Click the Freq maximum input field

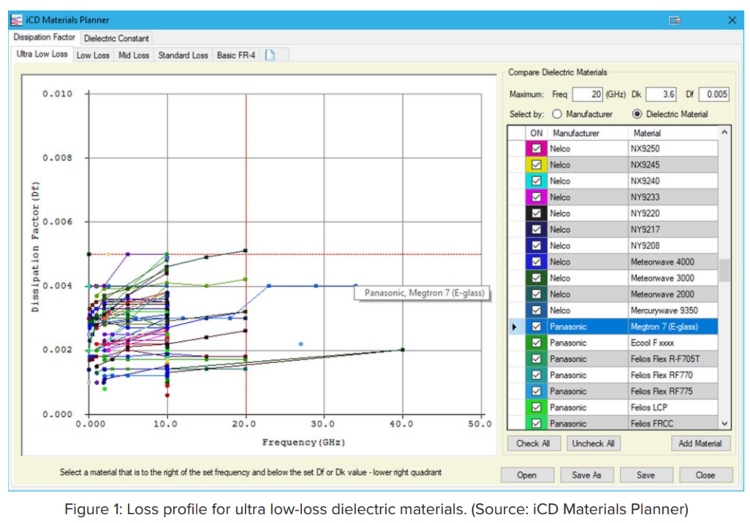587,94
